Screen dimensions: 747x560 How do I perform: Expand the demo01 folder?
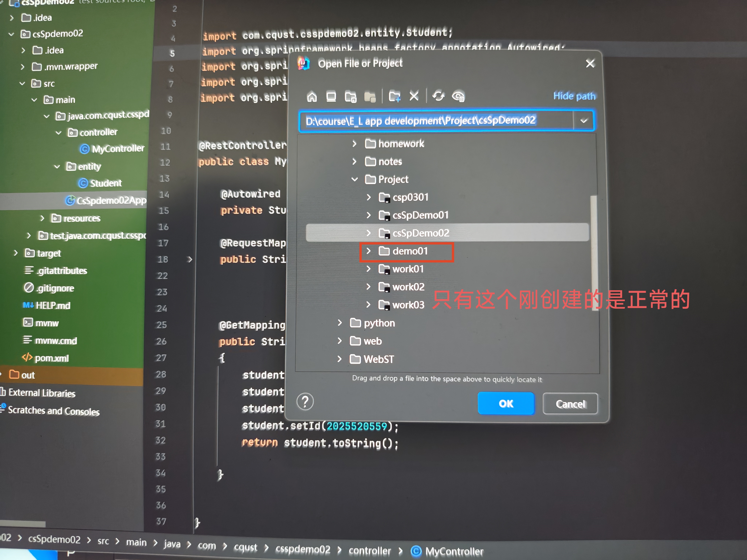click(x=368, y=251)
